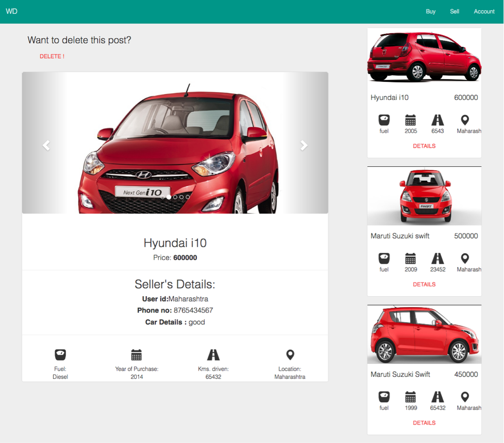Click the WD brand logo
504x443 pixels.
tap(12, 12)
